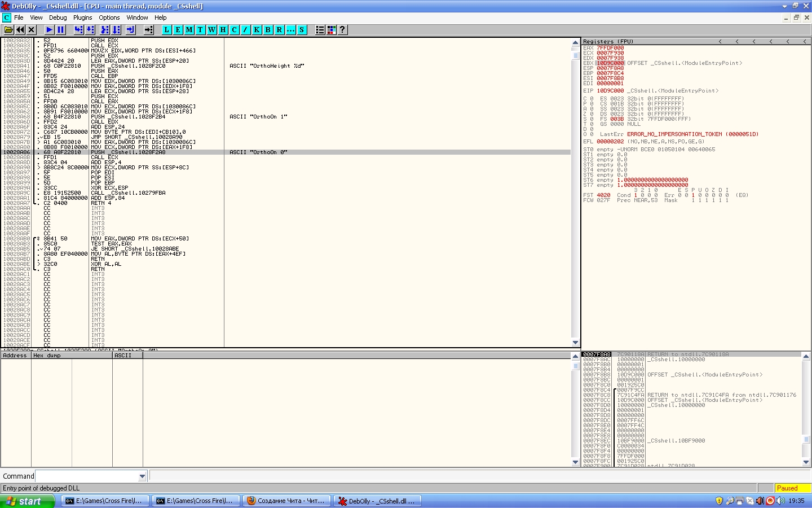Show Threads window with T button
Image resolution: width=812 pixels, height=508 pixels.
(200, 30)
